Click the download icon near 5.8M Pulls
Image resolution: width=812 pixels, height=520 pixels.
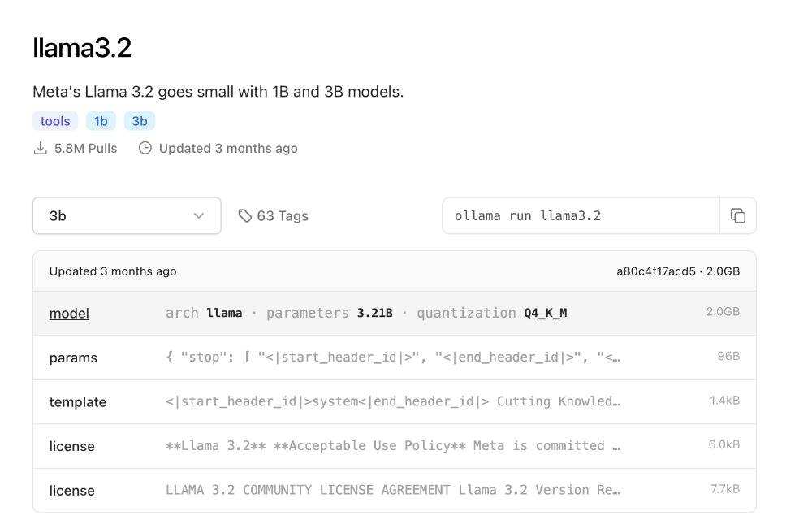pyautogui.click(x=40, y=148)
